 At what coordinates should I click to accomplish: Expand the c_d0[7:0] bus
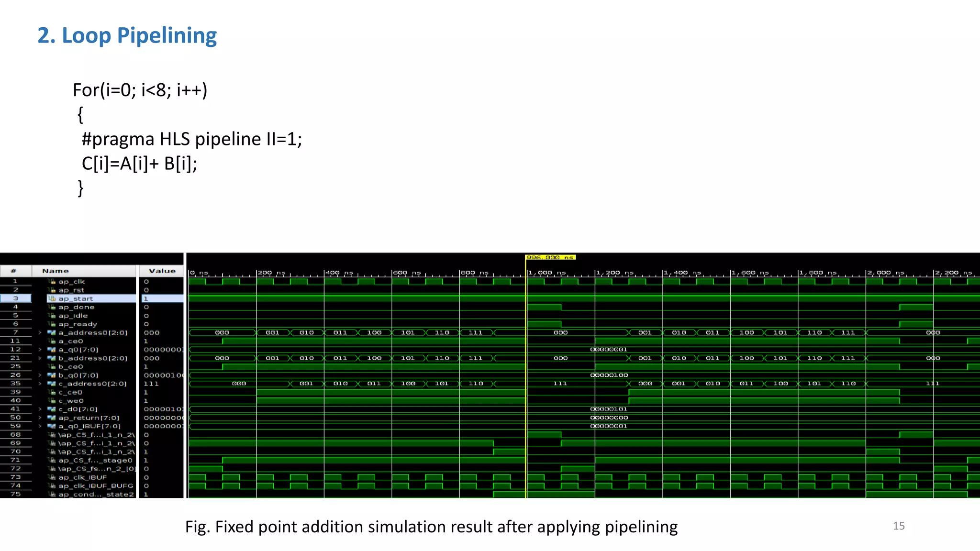tap(40, 409)
